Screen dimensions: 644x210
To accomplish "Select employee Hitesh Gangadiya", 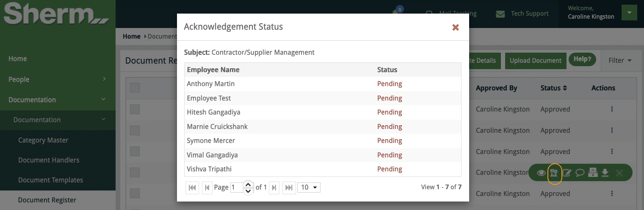I will tap(213, 112).
